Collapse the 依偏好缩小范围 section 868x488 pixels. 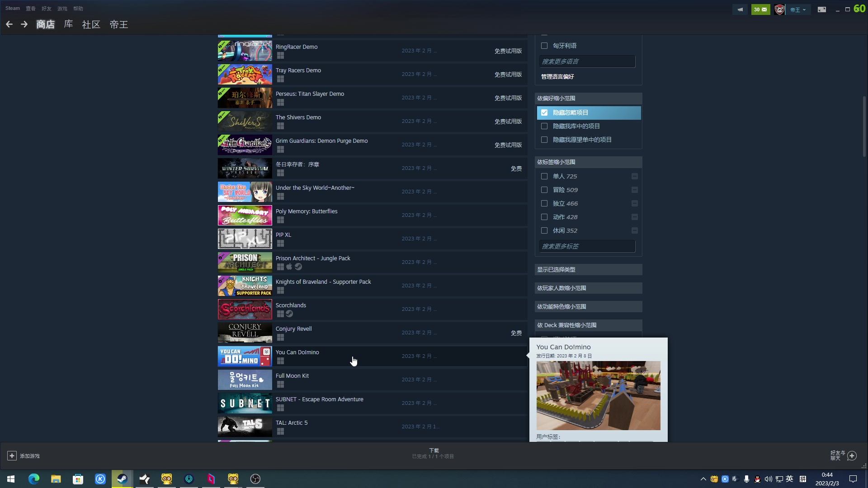588,99
